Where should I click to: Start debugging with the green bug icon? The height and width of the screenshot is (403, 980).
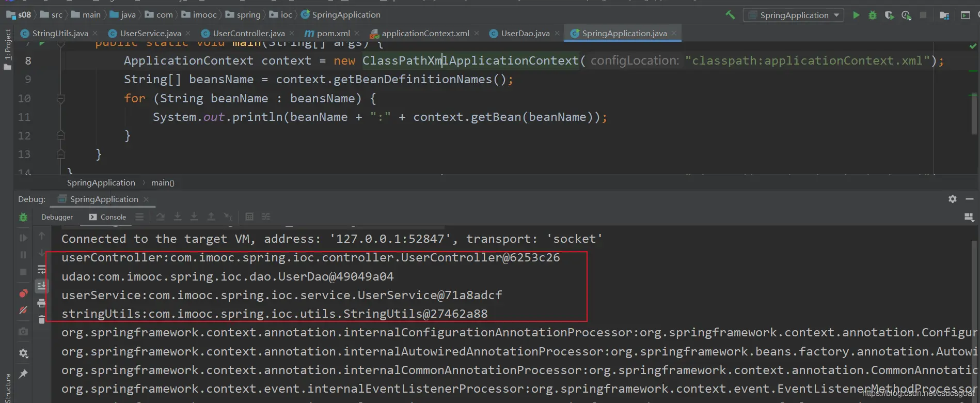[873, 15]
